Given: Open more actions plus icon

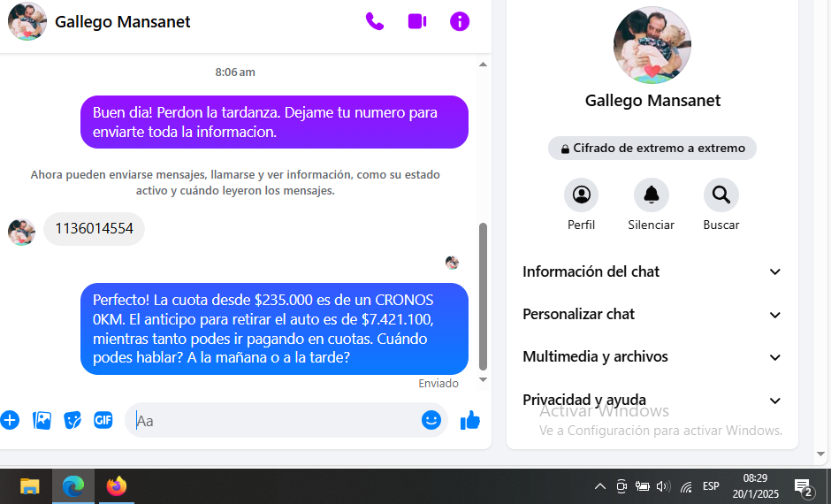Looking at the screenshot, I should pos(10,420).
